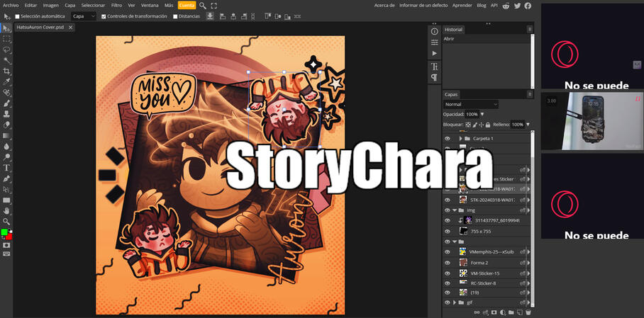Select the Crop tool in the toolbar
The image size is (644, 318).
pos(6,72)
